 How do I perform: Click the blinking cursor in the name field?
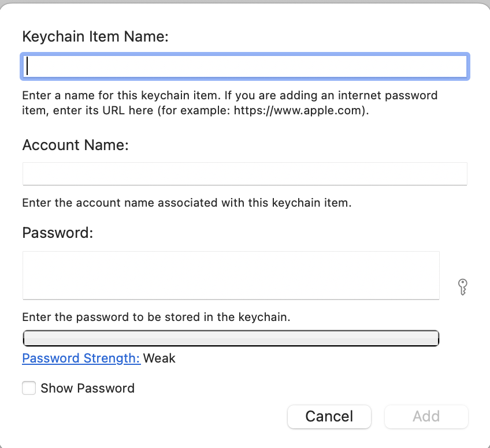click(28, 66)
